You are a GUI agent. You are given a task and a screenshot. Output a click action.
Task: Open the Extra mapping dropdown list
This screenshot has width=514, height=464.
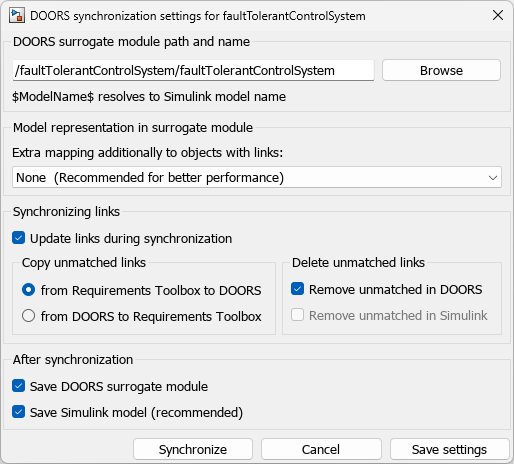point(257,177)
